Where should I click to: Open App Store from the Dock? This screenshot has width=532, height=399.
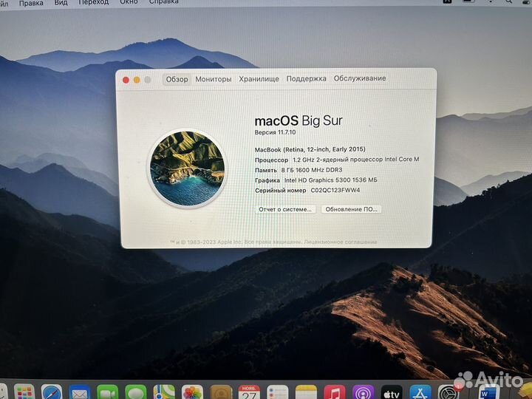[x=420, y=393]
